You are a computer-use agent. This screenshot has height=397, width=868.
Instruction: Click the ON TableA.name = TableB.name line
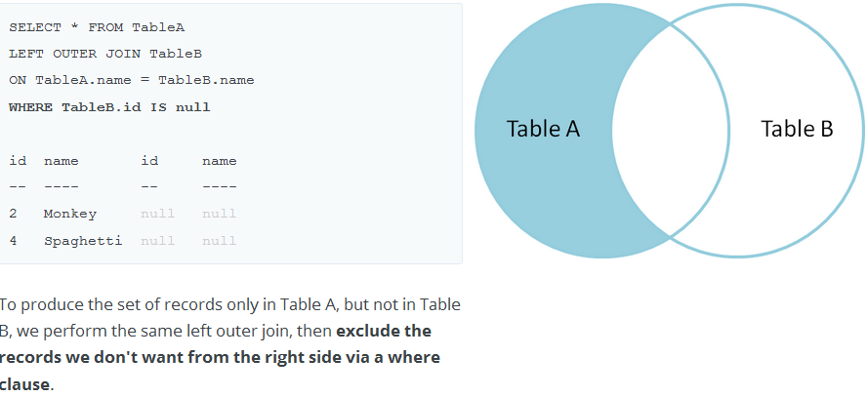click(131, 80)
